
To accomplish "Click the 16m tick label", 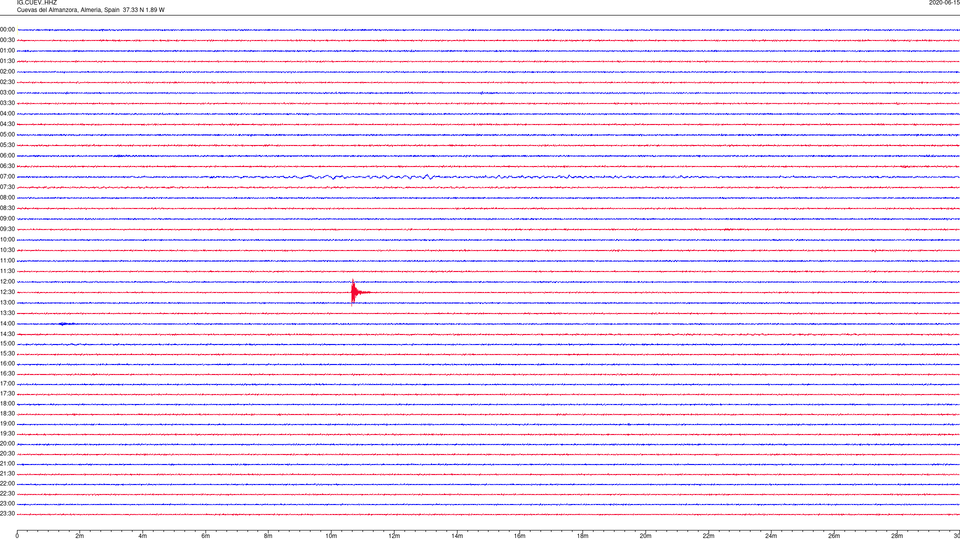I will pos(520,536).
